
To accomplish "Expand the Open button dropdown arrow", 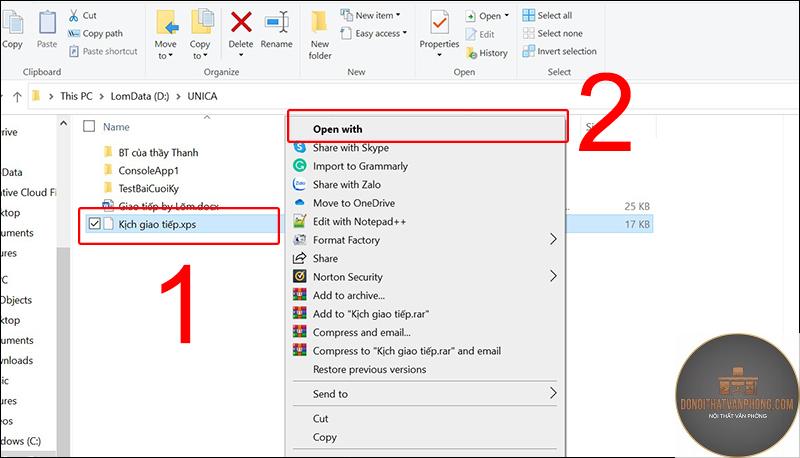I will (507, 16).
